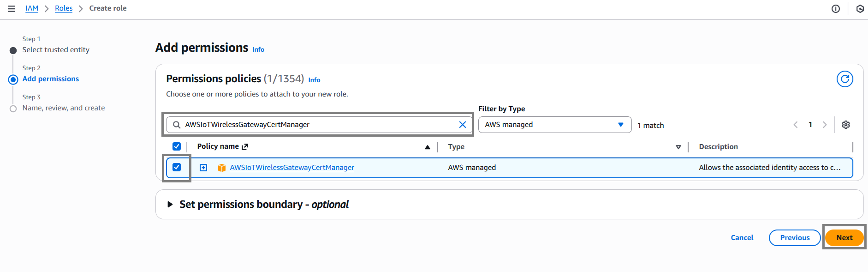Click Create role breadcrumb text

click(108, 8)
